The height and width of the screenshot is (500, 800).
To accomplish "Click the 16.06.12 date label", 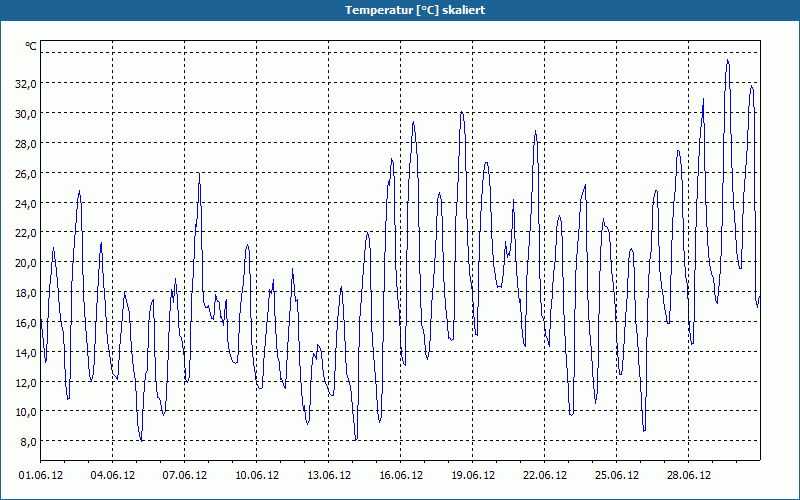I will click(401, 476).
